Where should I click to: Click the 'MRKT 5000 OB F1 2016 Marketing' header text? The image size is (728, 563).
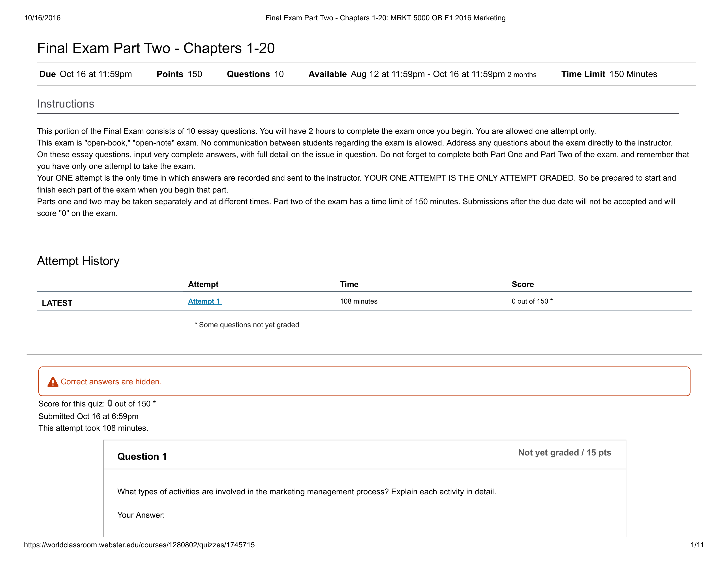point(448,18)
